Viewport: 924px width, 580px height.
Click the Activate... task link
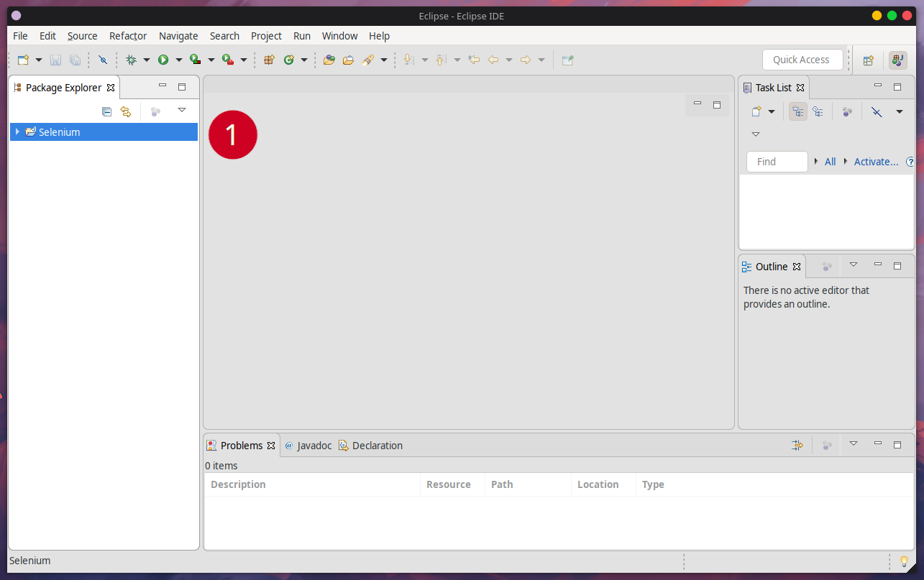pyautogui.click(x=876, y=162)
